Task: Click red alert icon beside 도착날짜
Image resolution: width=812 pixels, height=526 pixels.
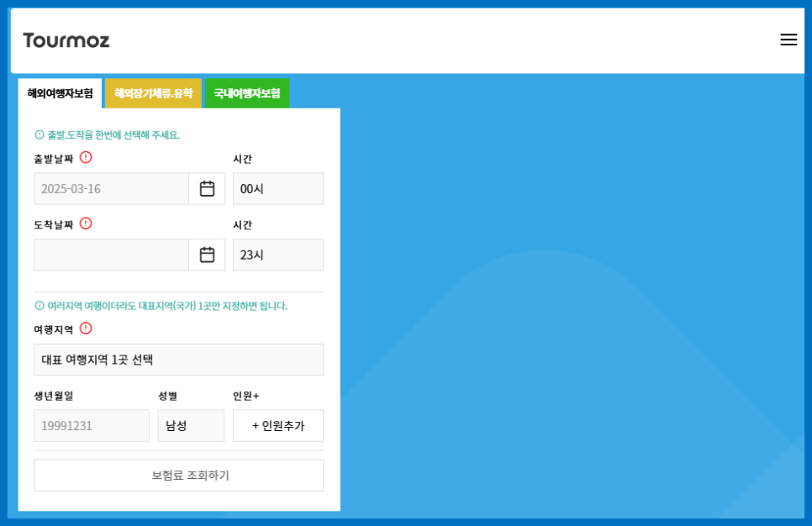Action: 86,224
